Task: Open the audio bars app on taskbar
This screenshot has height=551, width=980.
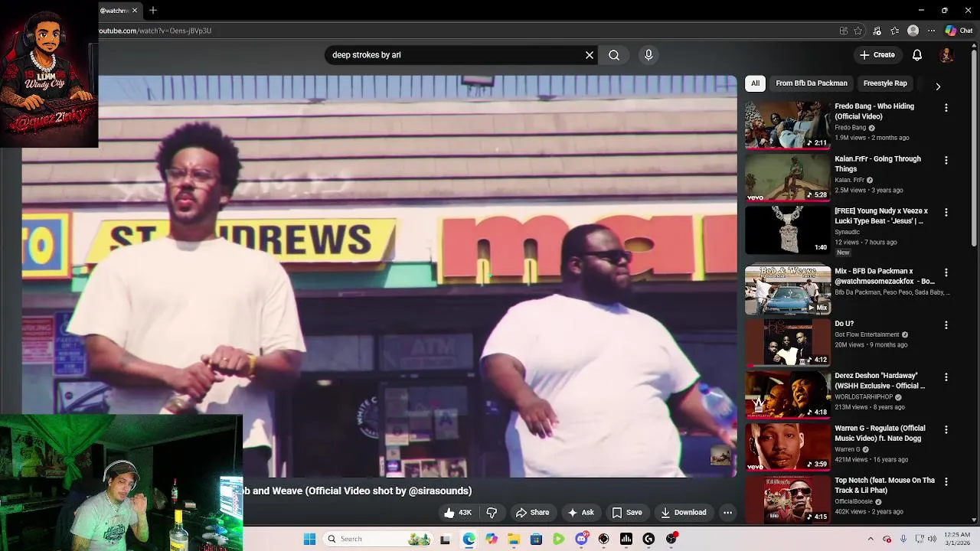Action: [626, 539]
